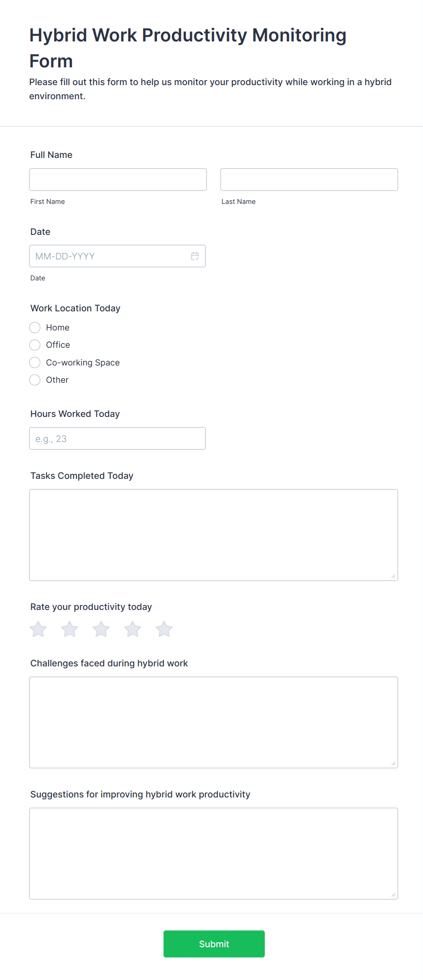
Task: Focus the Tasks Completed Today text area
Action: point(213,535)
